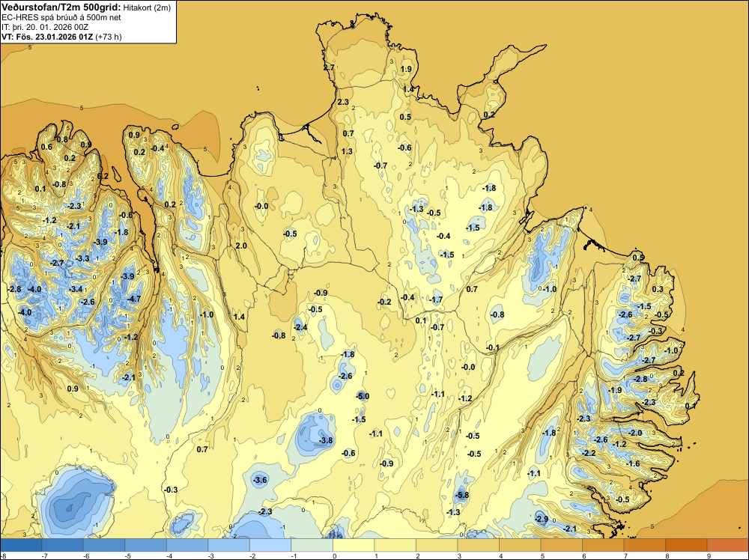Click the -3.6 temperature value
This screenshot has height=560, width=749.
click(x=261, y=480)
